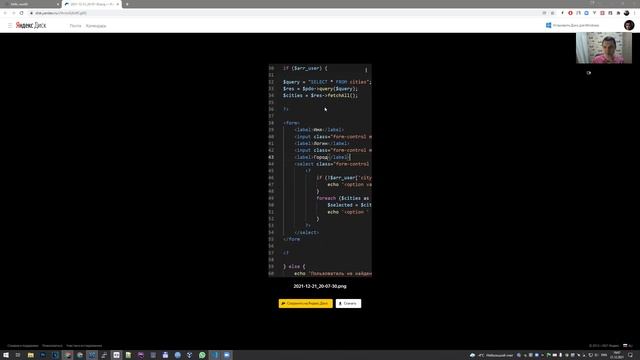Open WhatsApp from the taskbar
Image resolution: width=640 pixels, height=360 pixels.
(x=202, y=355)
